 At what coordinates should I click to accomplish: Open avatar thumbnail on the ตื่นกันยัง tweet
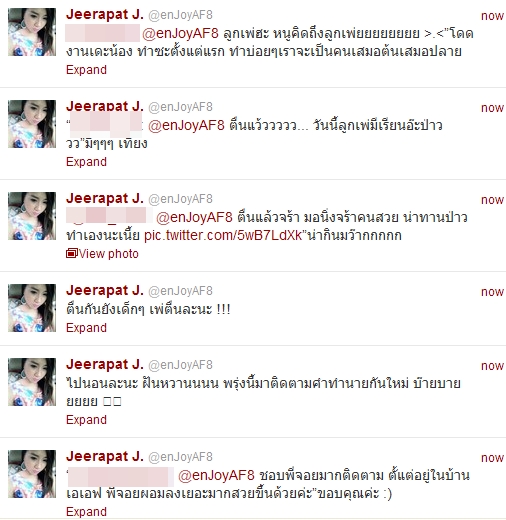pyautogui.click(x=32, y=308)
